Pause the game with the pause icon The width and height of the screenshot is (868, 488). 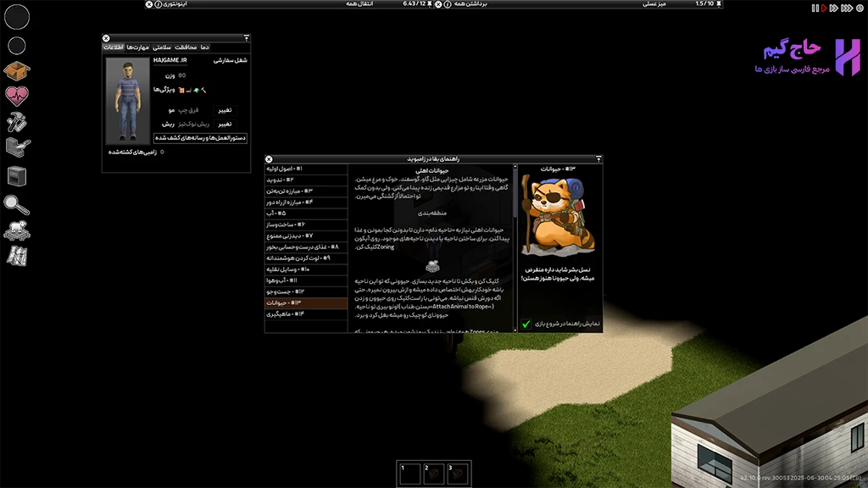[x=815, y=8]
